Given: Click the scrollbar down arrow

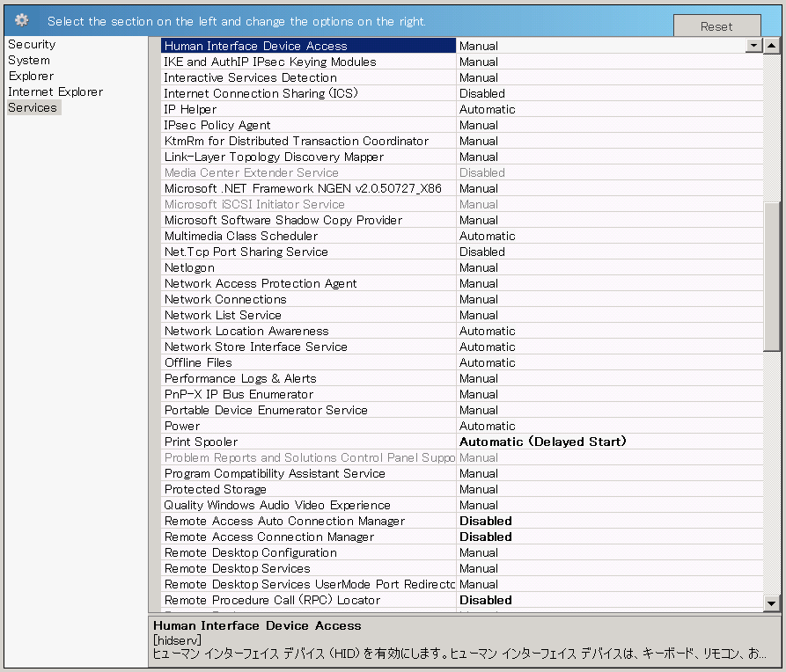Looking at the screenshot, I should 774,603.
